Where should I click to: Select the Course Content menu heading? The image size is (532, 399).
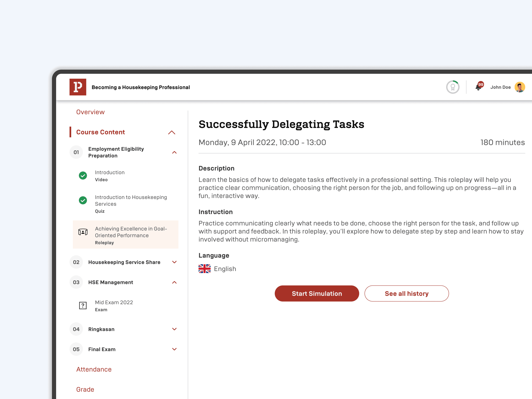[x=101, y=132]
